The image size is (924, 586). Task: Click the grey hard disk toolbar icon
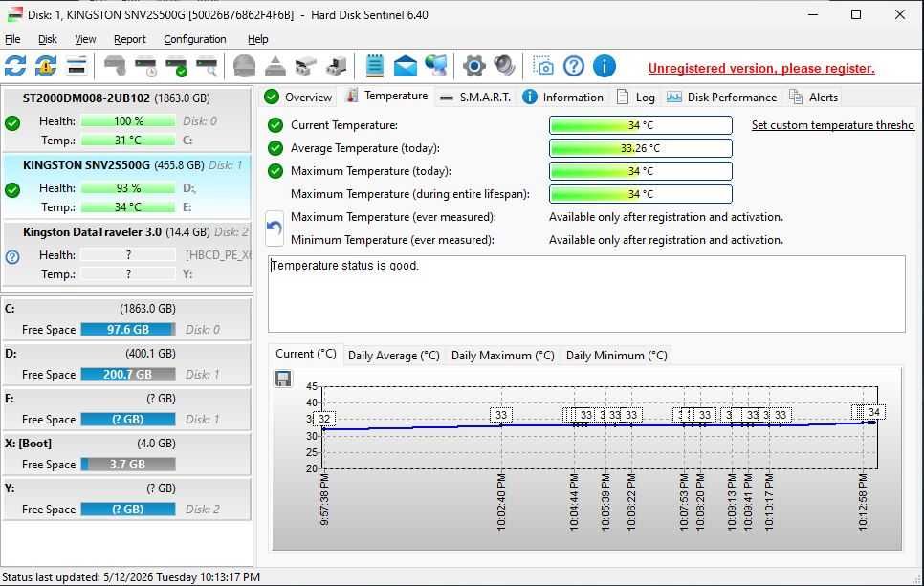tap(115, 66)
